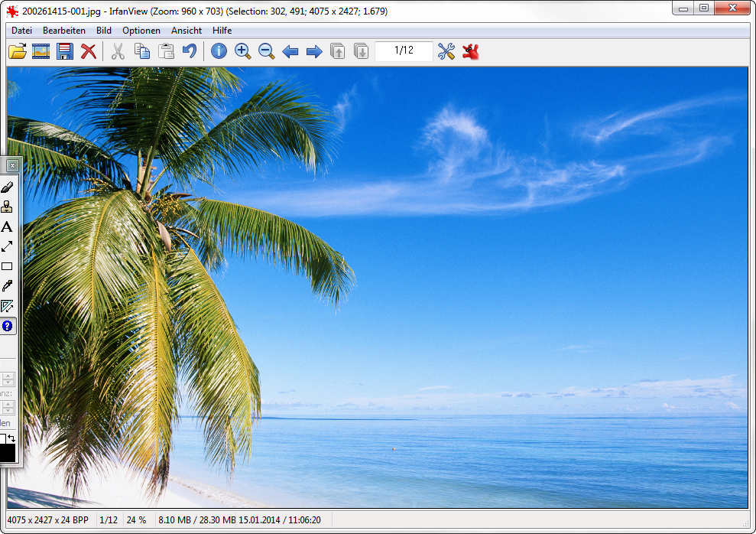The height and width of the screenshot is (534, 756).
Task: Open the slideshow filmstrip icon
Action: pos(41,51)
